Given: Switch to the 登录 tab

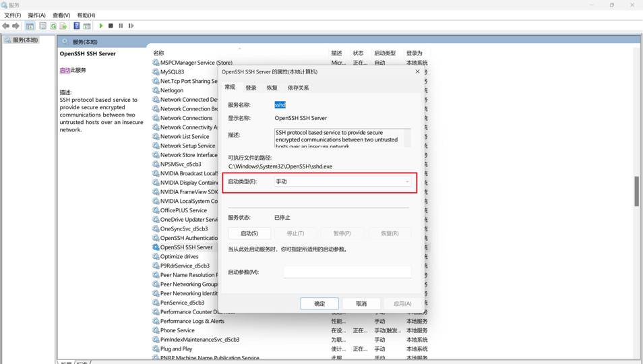Looking at the screenshot, I should click(x=251, y=88).
